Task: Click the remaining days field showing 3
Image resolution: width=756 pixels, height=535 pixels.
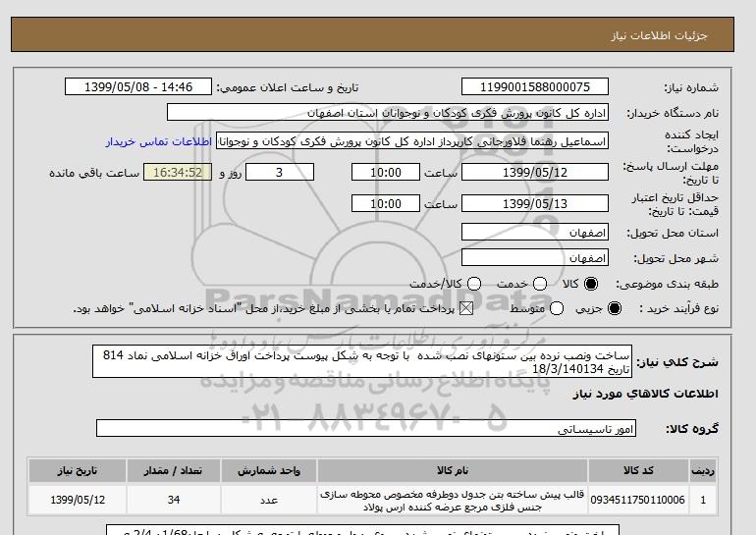Action: point(280,172)
